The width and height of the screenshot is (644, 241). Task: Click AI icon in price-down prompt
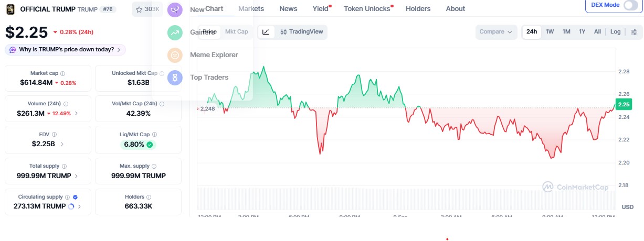click(13, 50)
